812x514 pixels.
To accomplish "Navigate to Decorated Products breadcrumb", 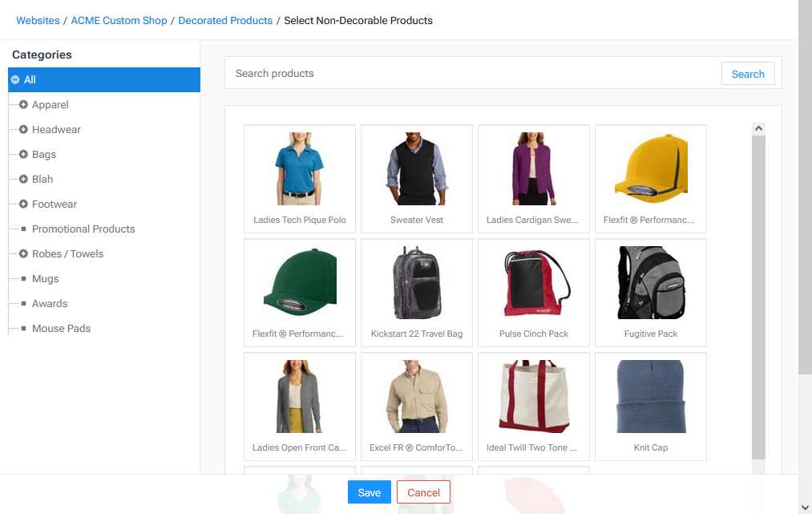I will 225,21.
